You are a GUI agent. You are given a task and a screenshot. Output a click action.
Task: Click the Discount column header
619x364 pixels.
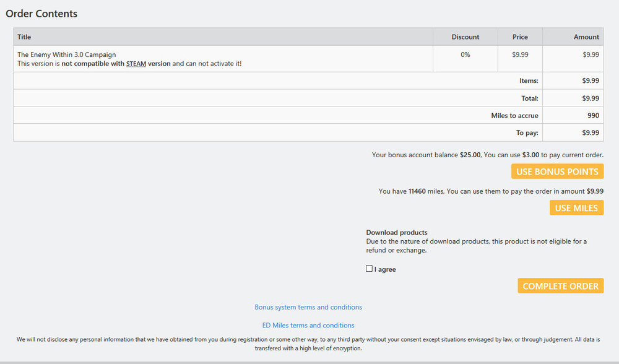[x=465, y=37]
